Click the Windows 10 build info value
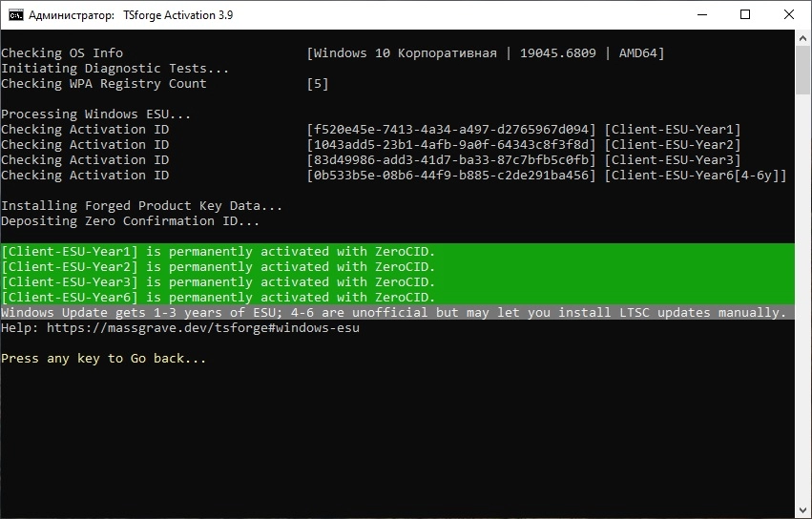812x519 pixels. (x=486, y=52)
